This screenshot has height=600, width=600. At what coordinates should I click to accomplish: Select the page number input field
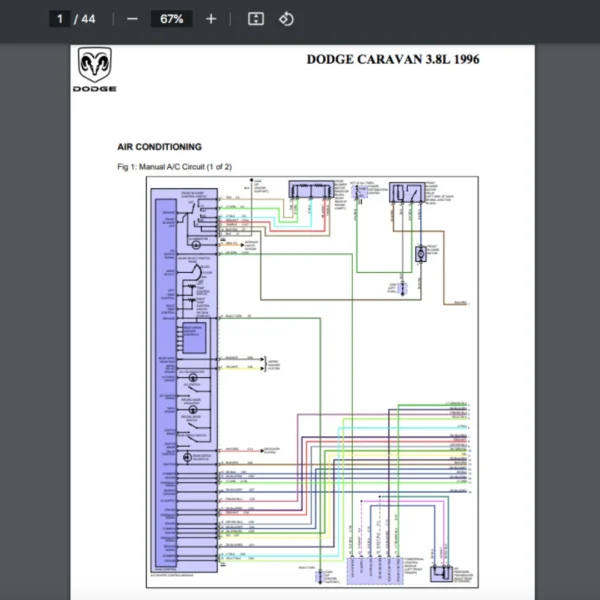click(x=61, y=19)
